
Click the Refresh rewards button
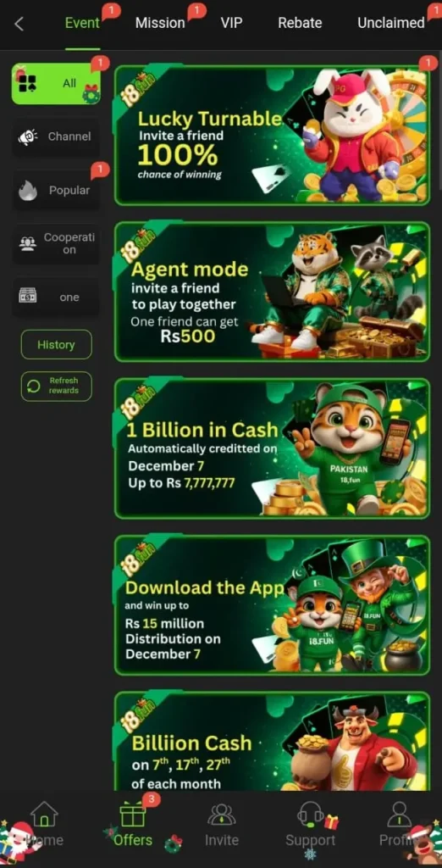pyautogui.click(x=57, y=386)
